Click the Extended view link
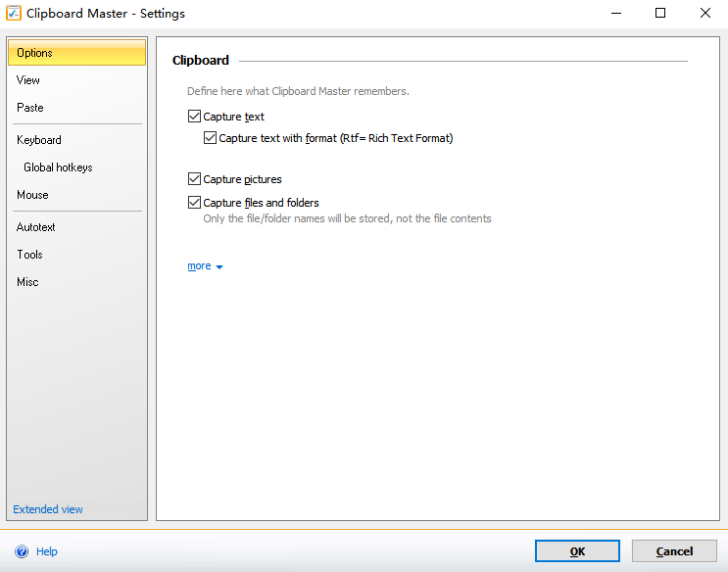Image resolution: width=728 pixels, height=572 pixels. 48,509
